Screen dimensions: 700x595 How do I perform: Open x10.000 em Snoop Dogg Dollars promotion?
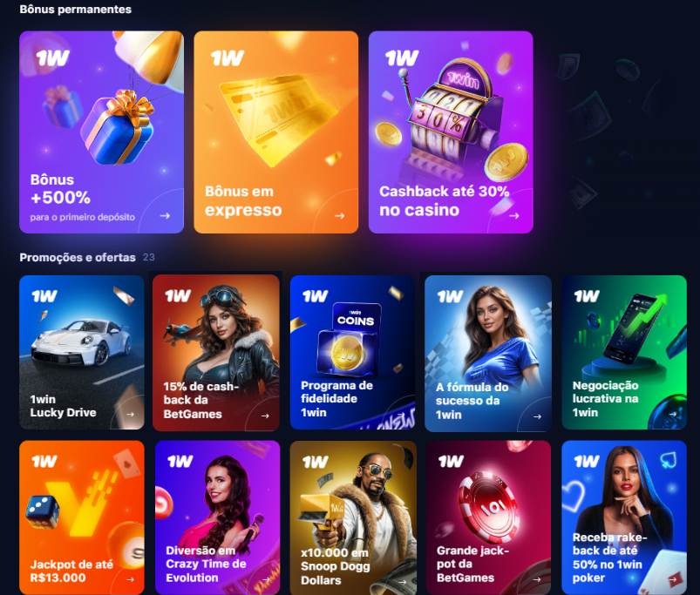(x=353, y=517)
